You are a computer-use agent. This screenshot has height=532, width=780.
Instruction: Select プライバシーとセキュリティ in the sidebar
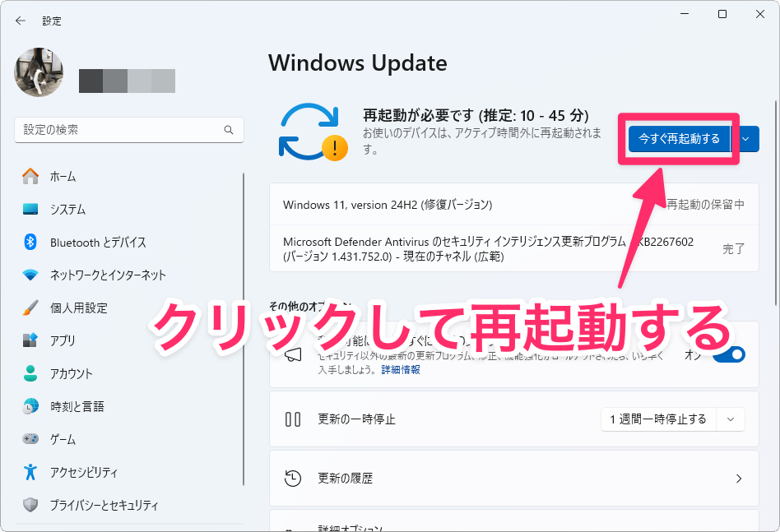click(x=104, y=505)
